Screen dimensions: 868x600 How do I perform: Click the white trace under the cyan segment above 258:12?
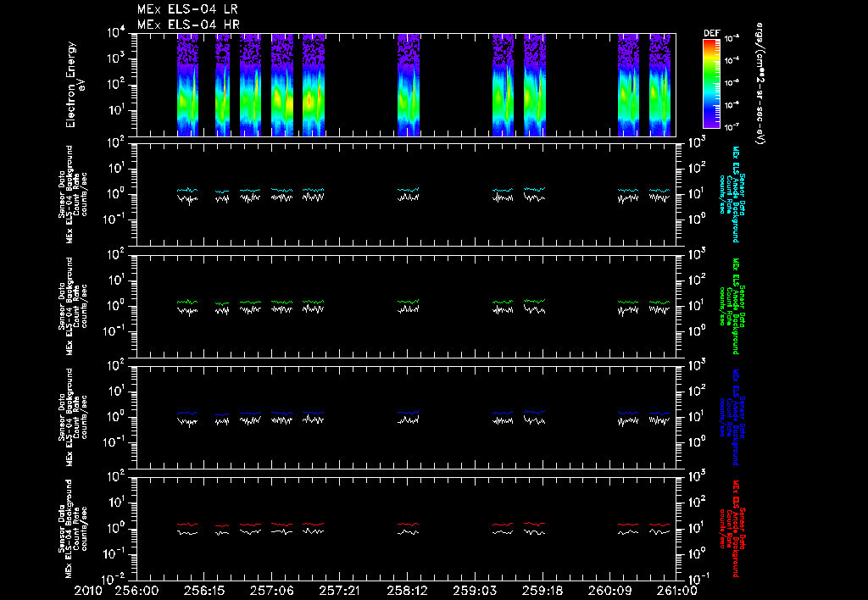pyautogui.click(x=409, y=197)
